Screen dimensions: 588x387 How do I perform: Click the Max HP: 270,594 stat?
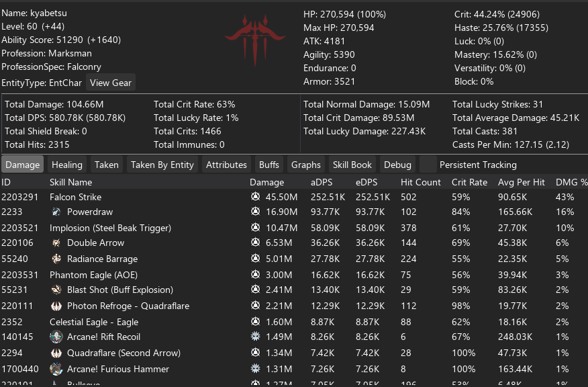338,28
